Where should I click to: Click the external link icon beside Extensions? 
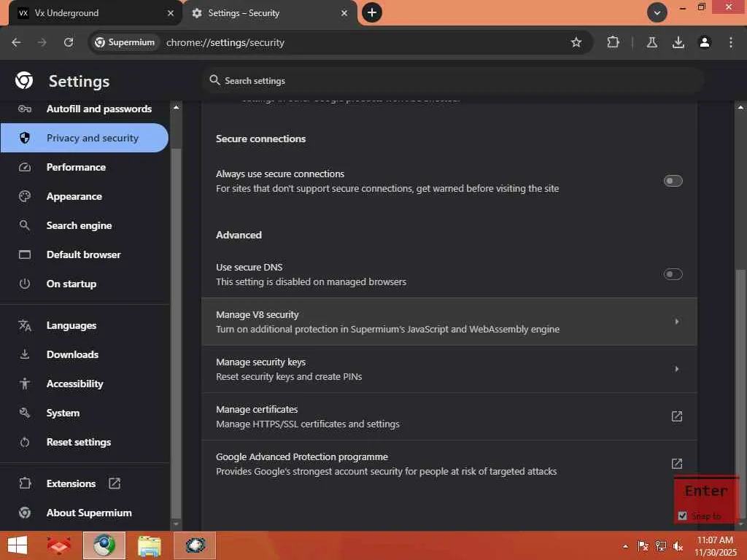click(x=115, y=483)
